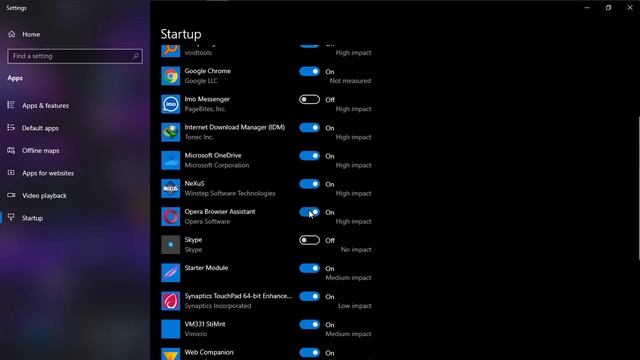Click the Microsoft OneDrive app icon
Screen dimensions: 640x360
click(170, 160)
